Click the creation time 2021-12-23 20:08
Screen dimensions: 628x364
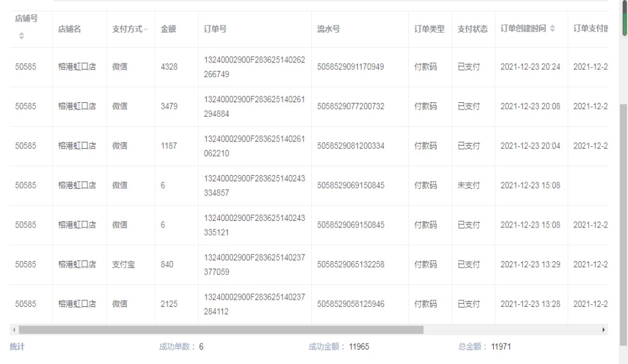tap(530, 106)
